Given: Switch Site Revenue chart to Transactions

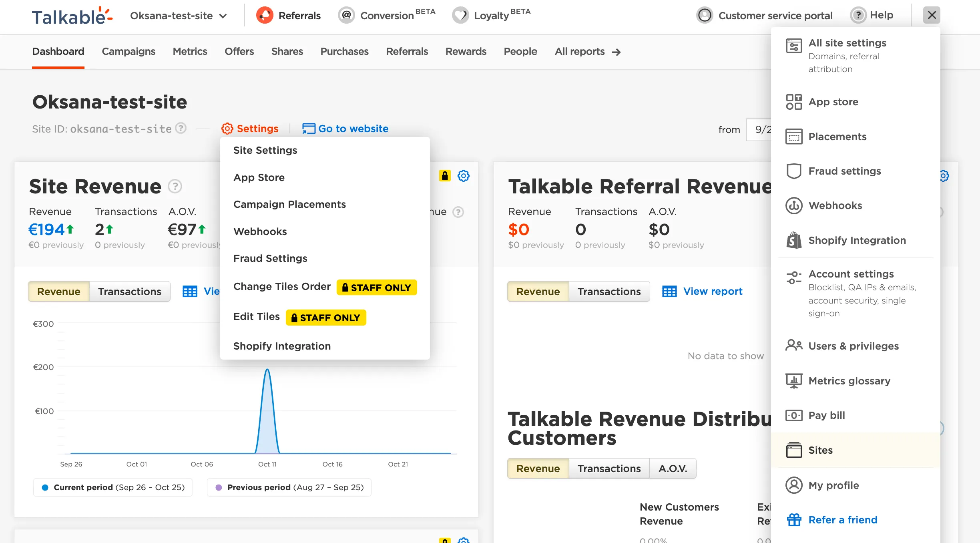Looking at the screenshot, I should click(130, 292).
